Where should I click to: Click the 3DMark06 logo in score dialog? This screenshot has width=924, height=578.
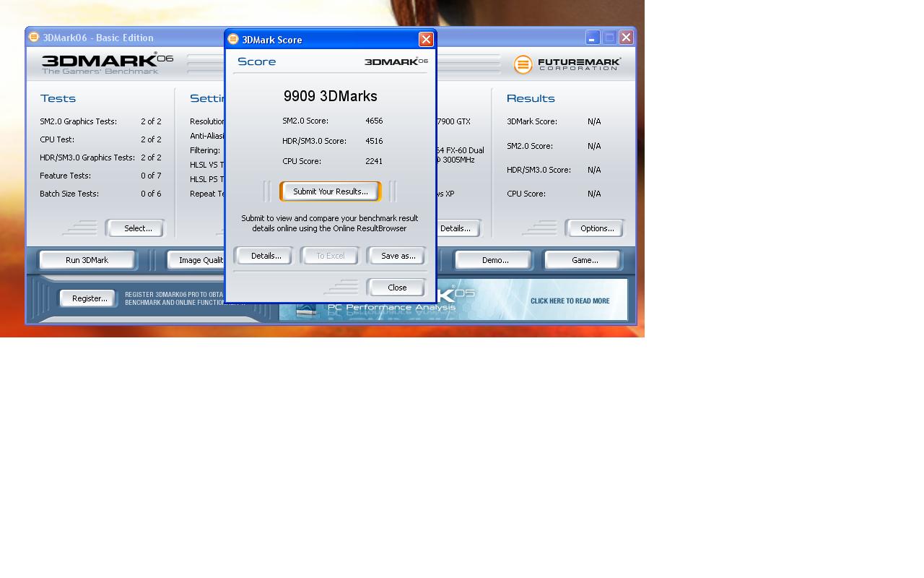[396, 61]
